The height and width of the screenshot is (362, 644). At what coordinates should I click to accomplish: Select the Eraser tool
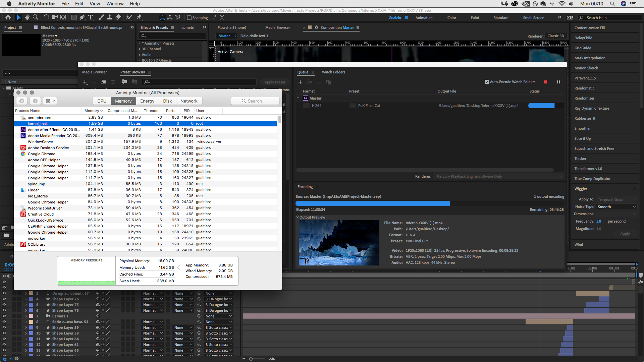click(118, 17)
